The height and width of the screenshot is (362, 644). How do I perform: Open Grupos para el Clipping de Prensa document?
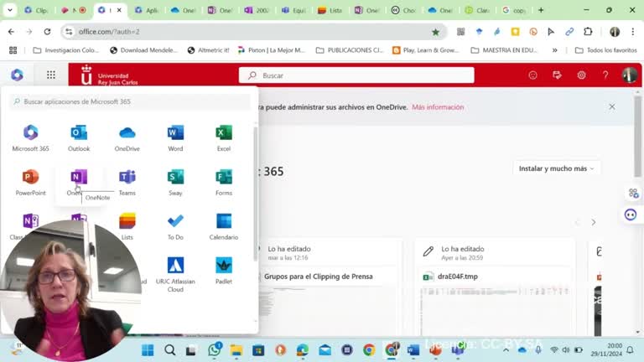pos(319,277)
